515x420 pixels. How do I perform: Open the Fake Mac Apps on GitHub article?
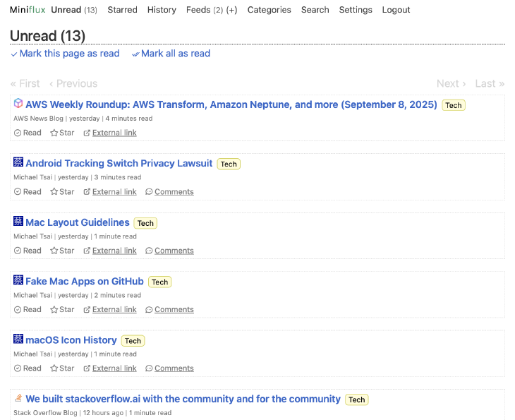85,282
